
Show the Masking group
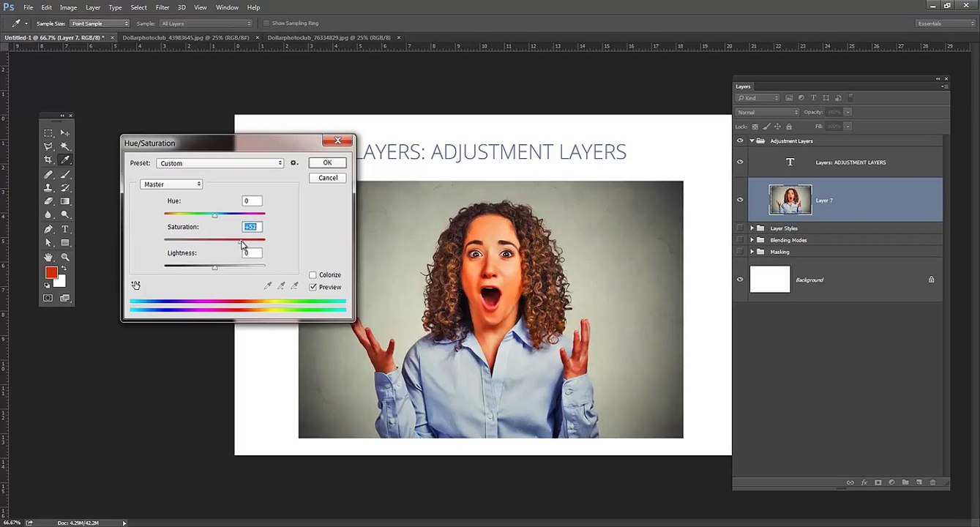point(740,252)
